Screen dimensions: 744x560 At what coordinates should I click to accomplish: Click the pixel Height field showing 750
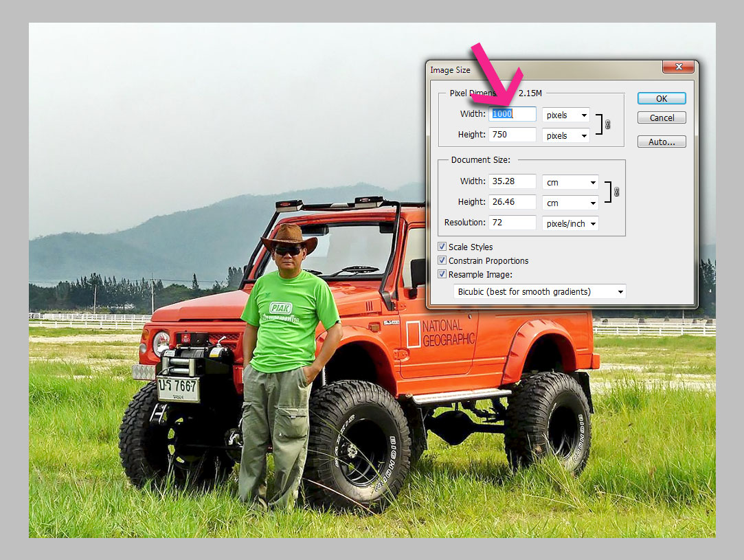click(x=512, y=135)
